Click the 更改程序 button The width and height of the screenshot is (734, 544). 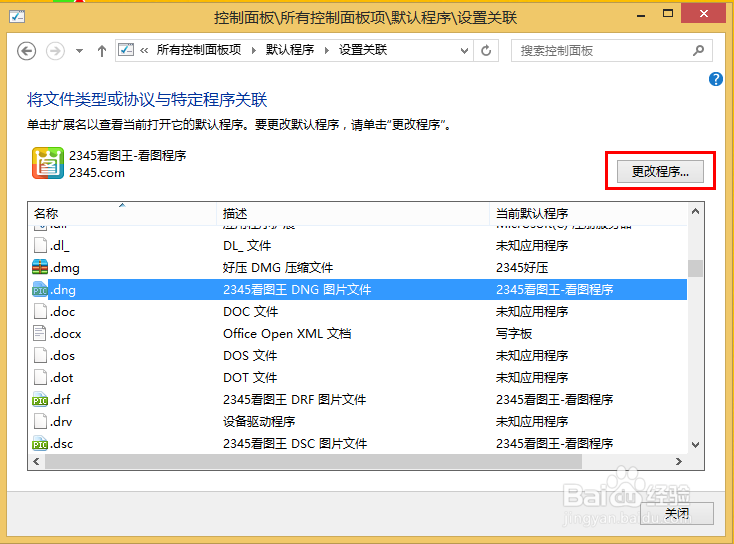click(x=660, y=171)
